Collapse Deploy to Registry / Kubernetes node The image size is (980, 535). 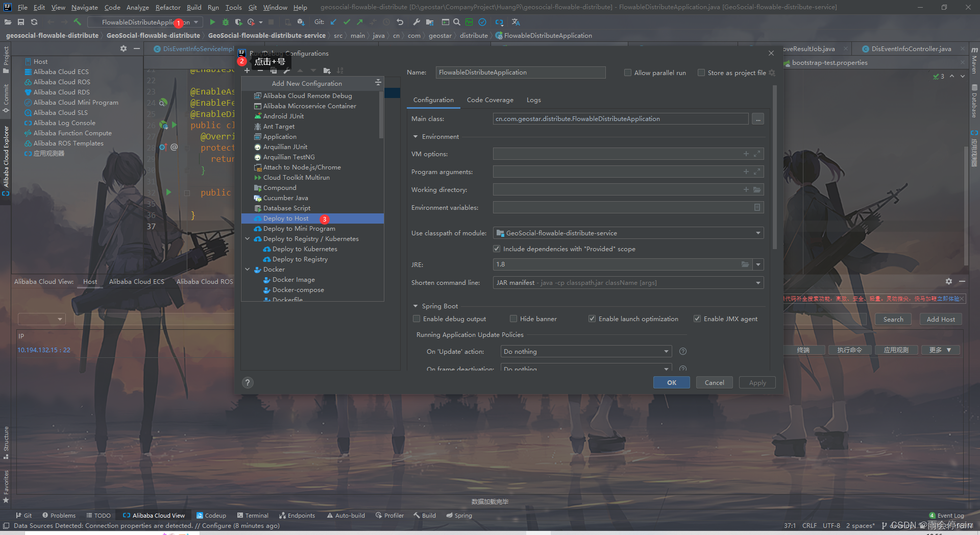[248, 238]
